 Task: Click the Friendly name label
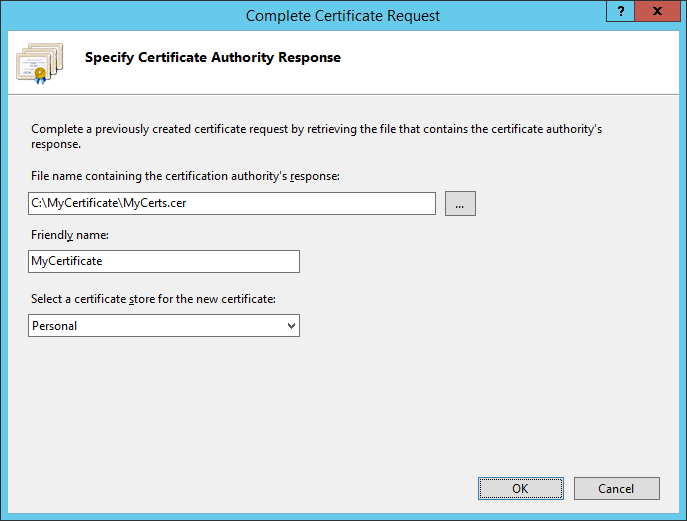pos(70,235)
